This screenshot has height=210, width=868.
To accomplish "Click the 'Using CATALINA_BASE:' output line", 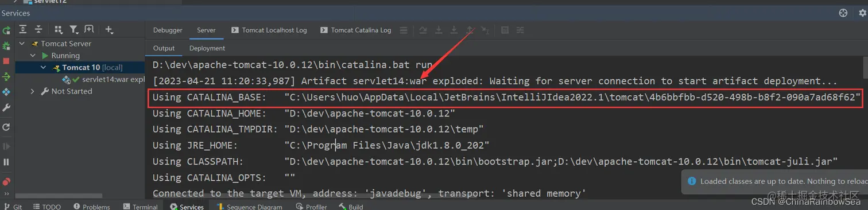I will point(506,98).
